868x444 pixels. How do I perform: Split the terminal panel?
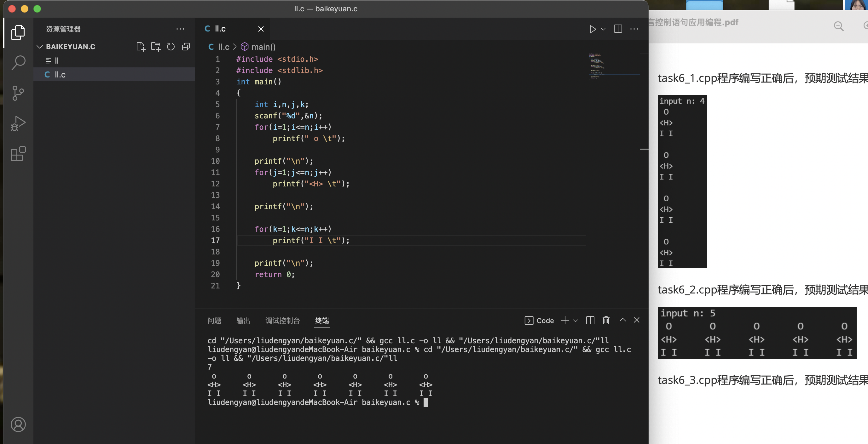(590, 320)
